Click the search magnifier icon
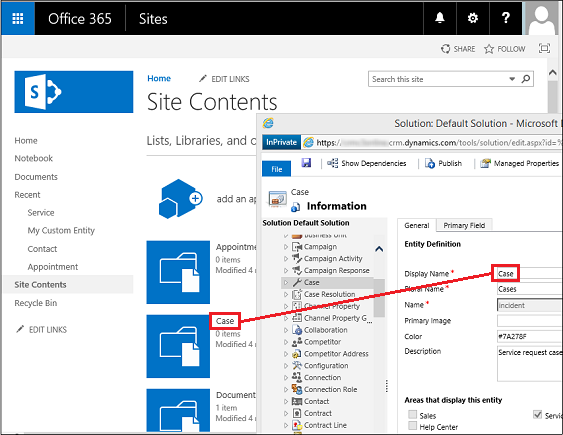The image size is (563, 435). pos(526,79)
